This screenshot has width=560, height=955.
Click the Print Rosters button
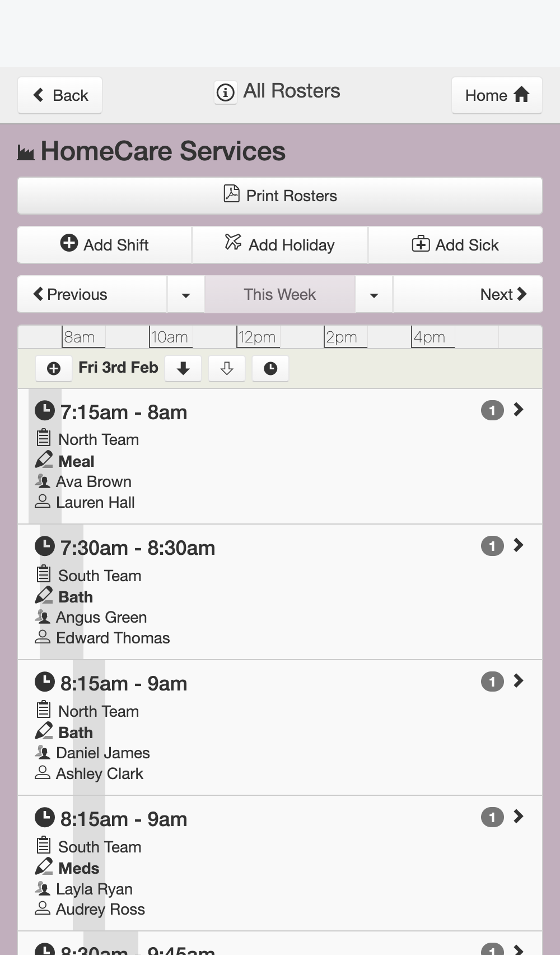point(280,196)
